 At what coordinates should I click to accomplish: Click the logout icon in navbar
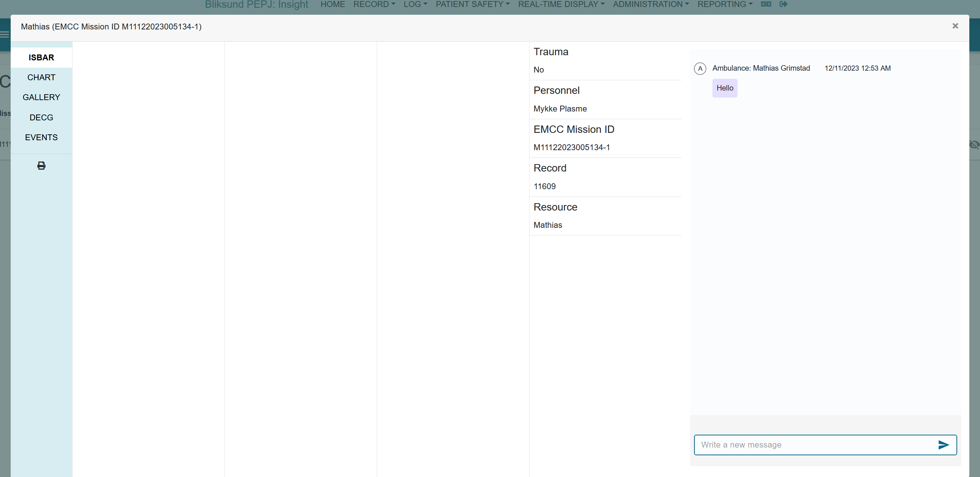tap(783, 4)
